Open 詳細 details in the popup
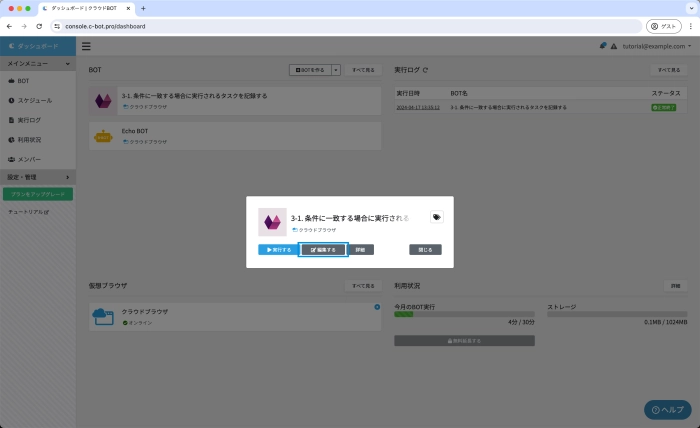This screenshot has width=700, height=428. click(361, 249)
